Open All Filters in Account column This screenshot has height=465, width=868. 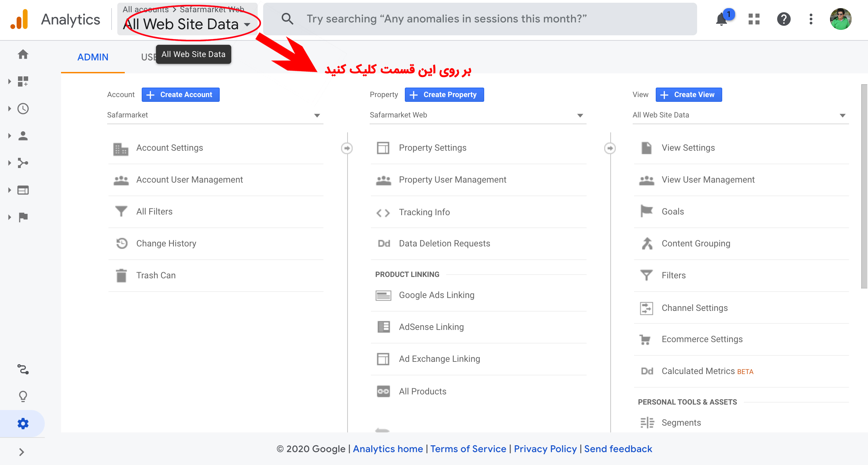pyautogui.click(x=216, y=212)
